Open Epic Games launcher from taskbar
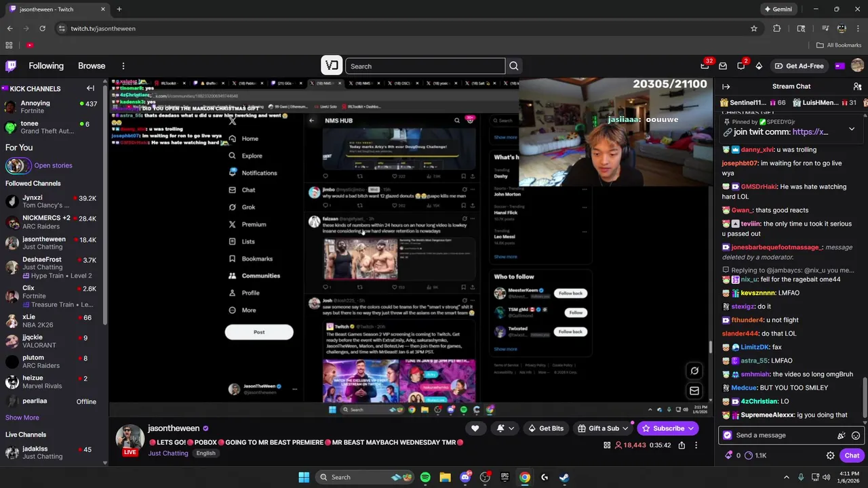 [505, 477]
